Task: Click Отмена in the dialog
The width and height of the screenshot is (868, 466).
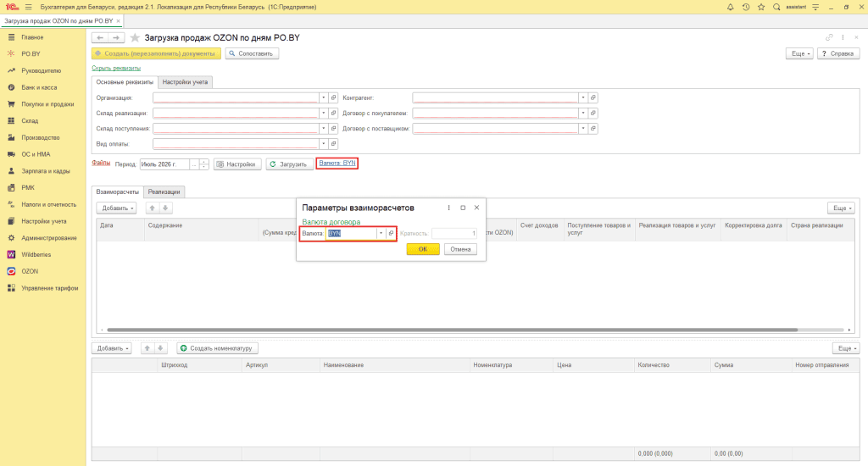Action: pos(460,249)
